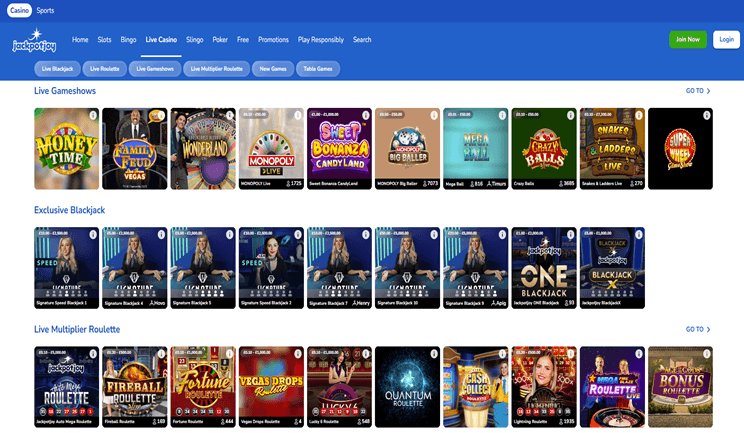The image size is (744, 433).
Task: Open the Bingo menu item
Action: pos(128,40)
